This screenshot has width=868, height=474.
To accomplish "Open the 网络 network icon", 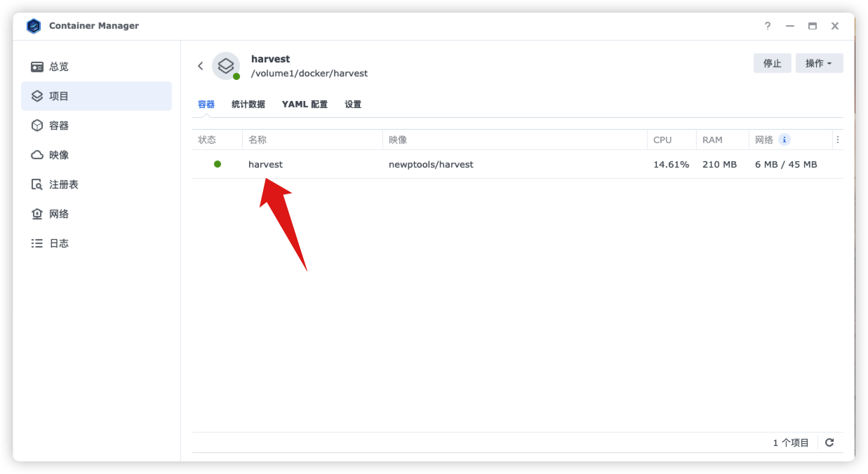I will [37, 214].
